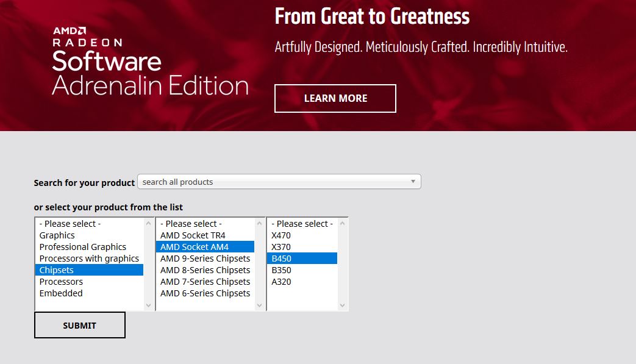Select B450 chipset
Image resolution: width=636 pixels, height=364 pixels.
pyautogui.click(x=302, y=259)
